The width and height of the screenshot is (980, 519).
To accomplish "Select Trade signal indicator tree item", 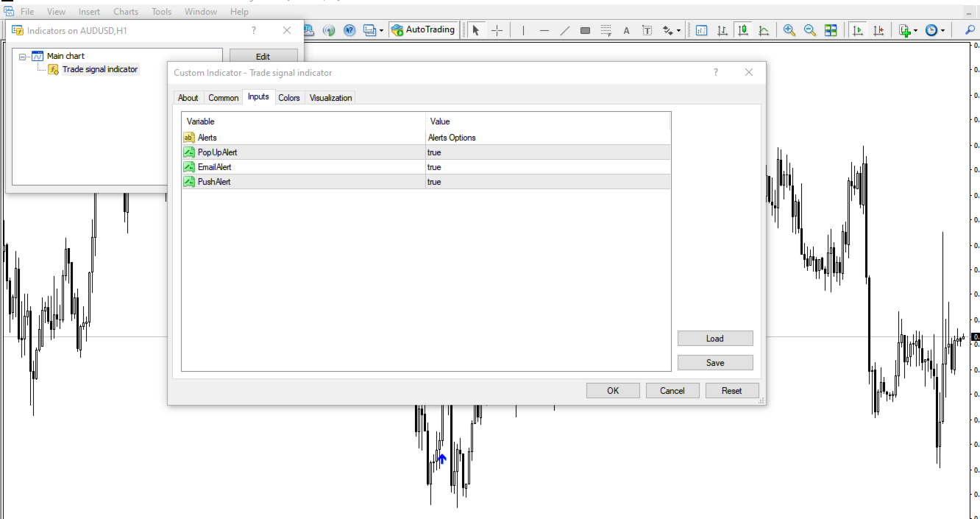I will click(x=99, y=69).
